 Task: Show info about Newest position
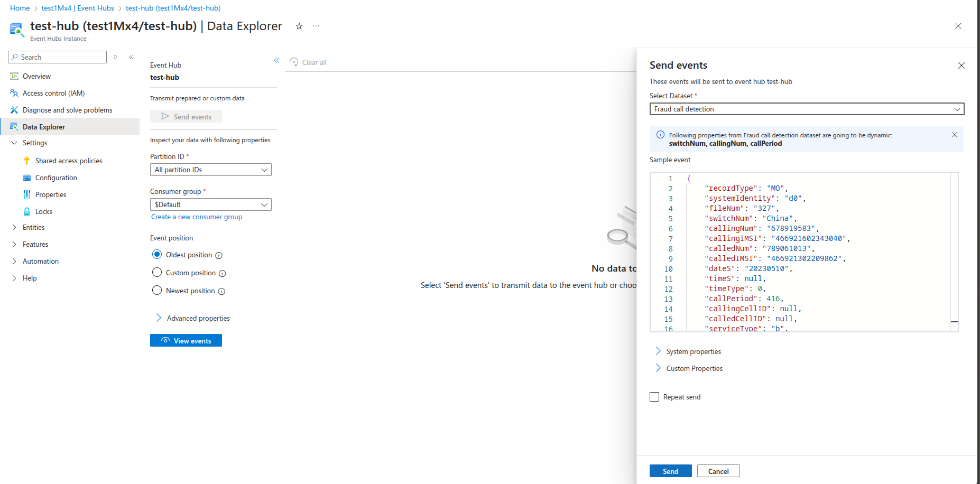(221, 292)
